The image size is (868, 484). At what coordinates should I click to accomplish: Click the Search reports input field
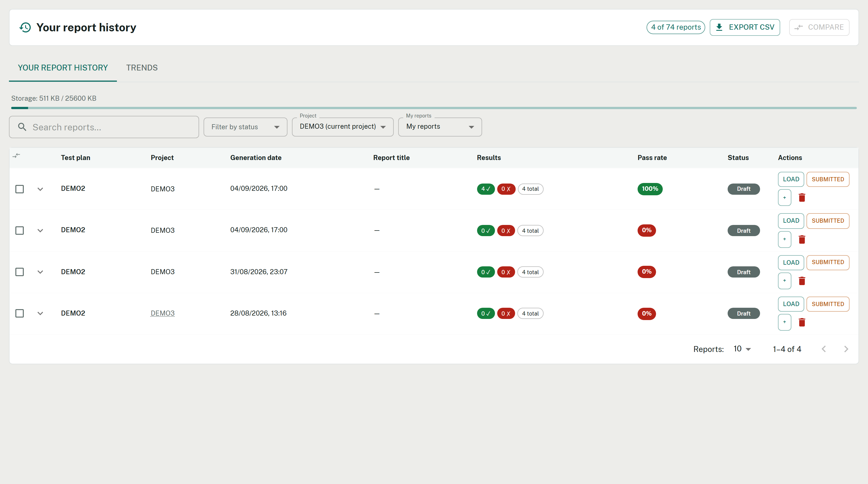104,127
